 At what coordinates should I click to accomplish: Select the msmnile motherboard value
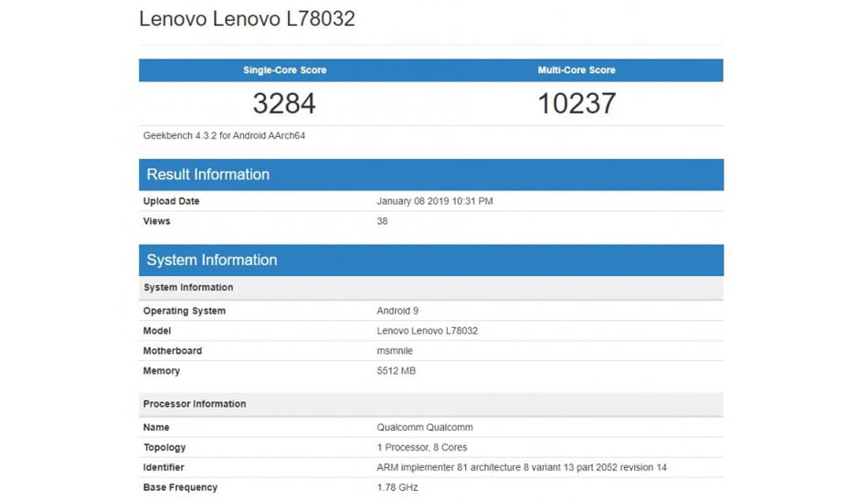point(395,351)
